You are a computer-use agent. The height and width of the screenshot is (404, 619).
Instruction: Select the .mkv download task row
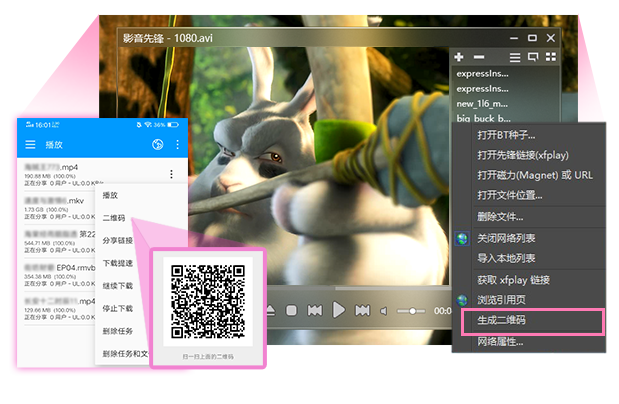point(60,208)
